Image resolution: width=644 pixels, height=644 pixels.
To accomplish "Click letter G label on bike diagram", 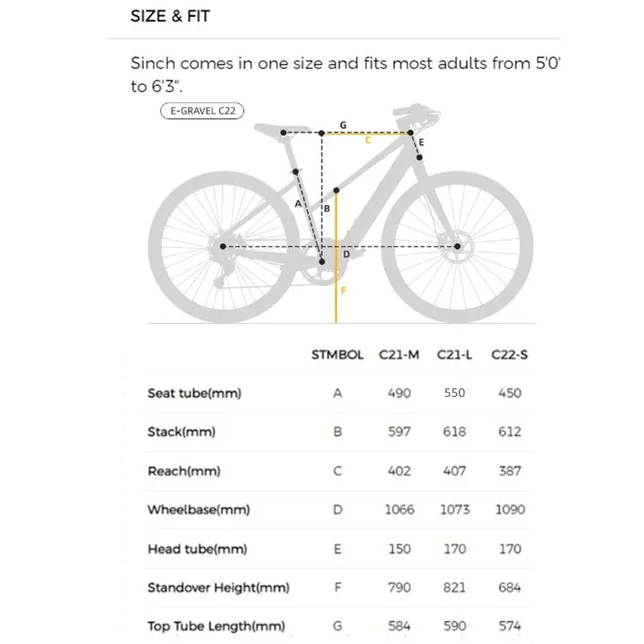I will pos(343,124).
